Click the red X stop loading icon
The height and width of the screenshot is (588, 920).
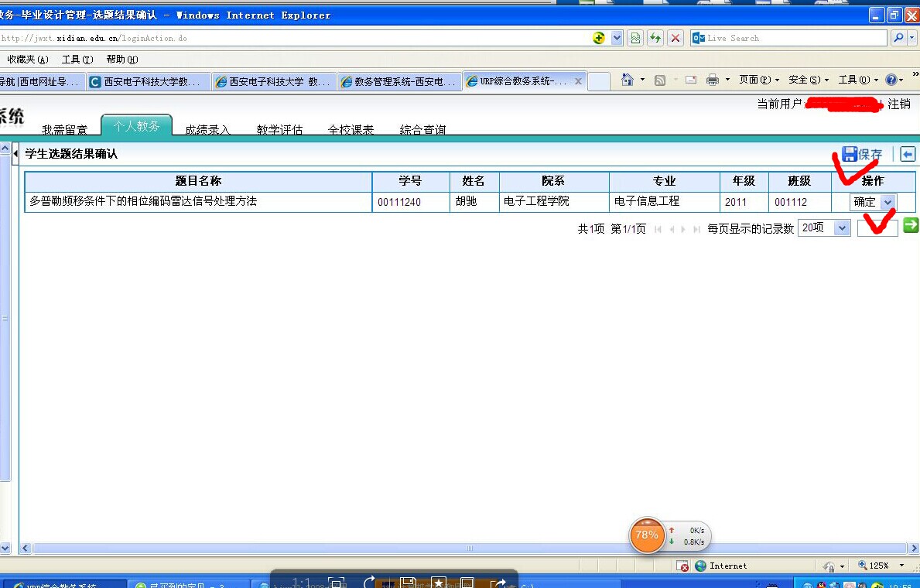675,38
